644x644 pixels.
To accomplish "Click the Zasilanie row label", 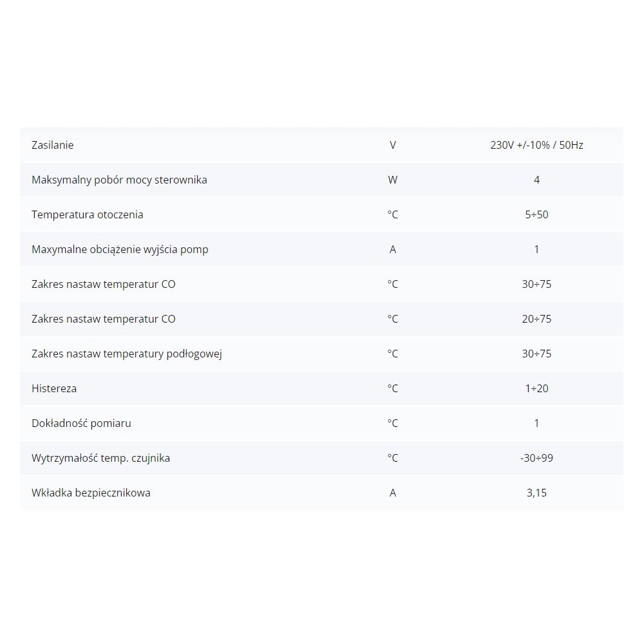I will pyautogui.click(x=53, y=145).
